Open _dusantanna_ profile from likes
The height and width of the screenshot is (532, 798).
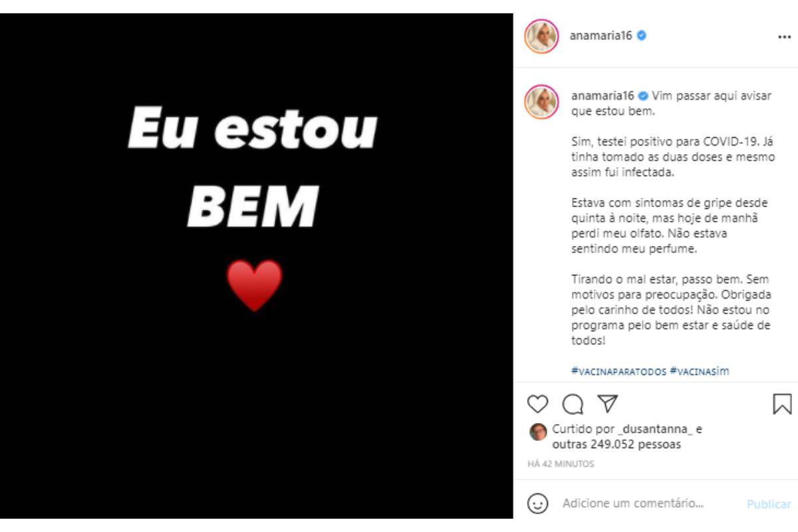(655, 430)
